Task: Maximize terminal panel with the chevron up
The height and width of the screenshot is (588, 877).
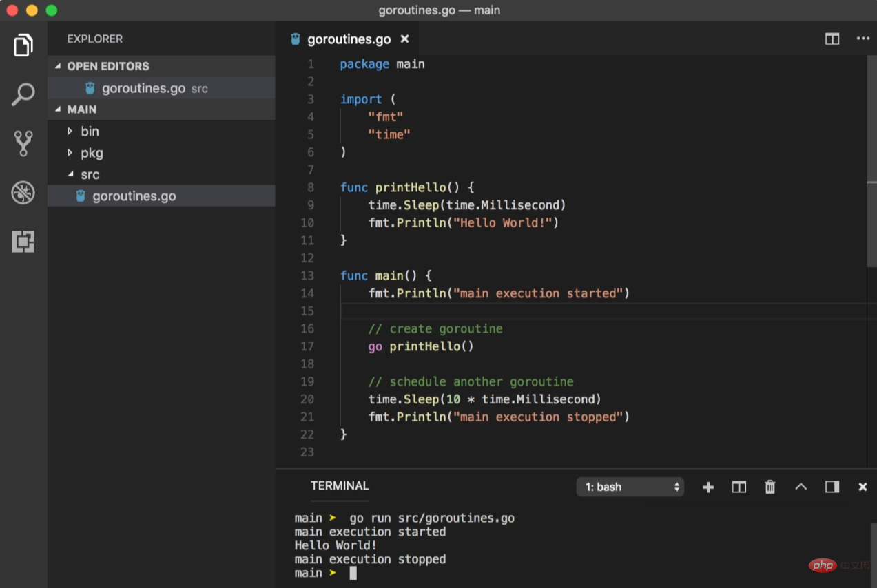Action: tap(801, 487)
